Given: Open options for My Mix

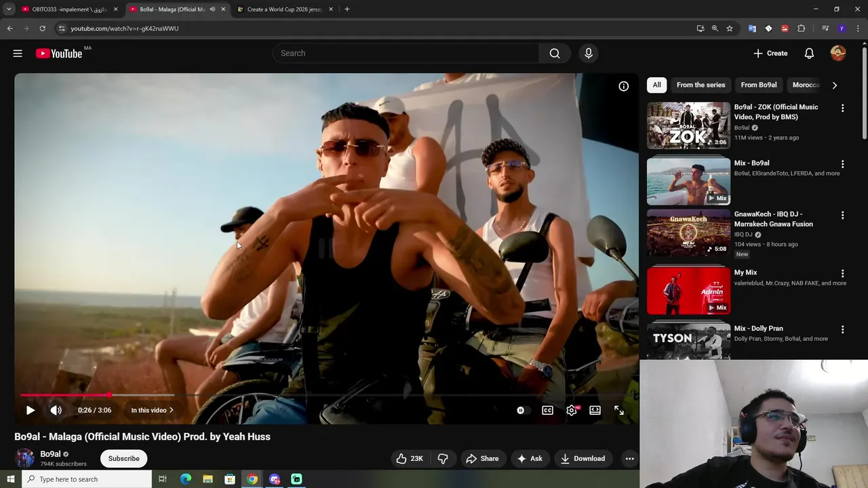Looking at the screenshot, I should [x=843, y=274].
